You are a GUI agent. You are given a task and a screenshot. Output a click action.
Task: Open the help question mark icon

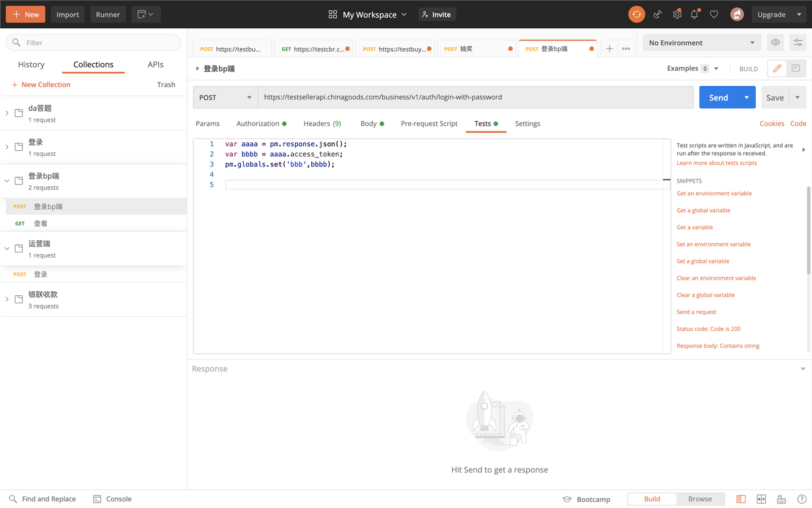click(x=801, y=499)
